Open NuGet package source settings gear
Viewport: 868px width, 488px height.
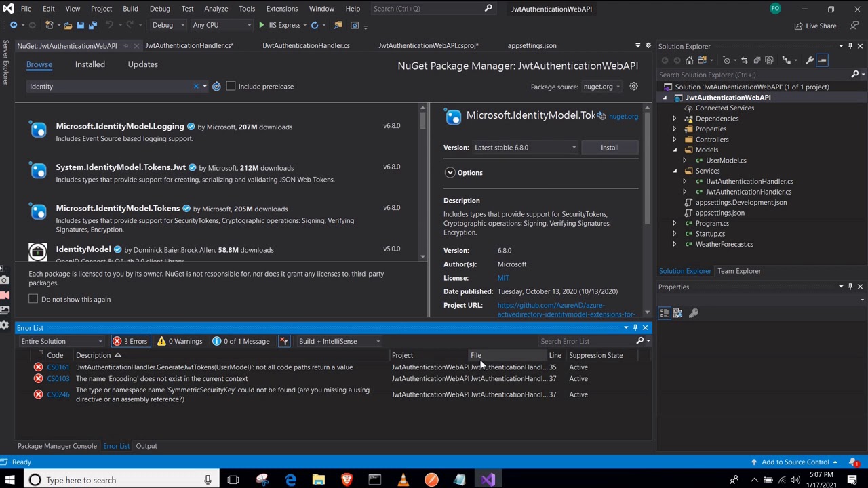(633, 87)
